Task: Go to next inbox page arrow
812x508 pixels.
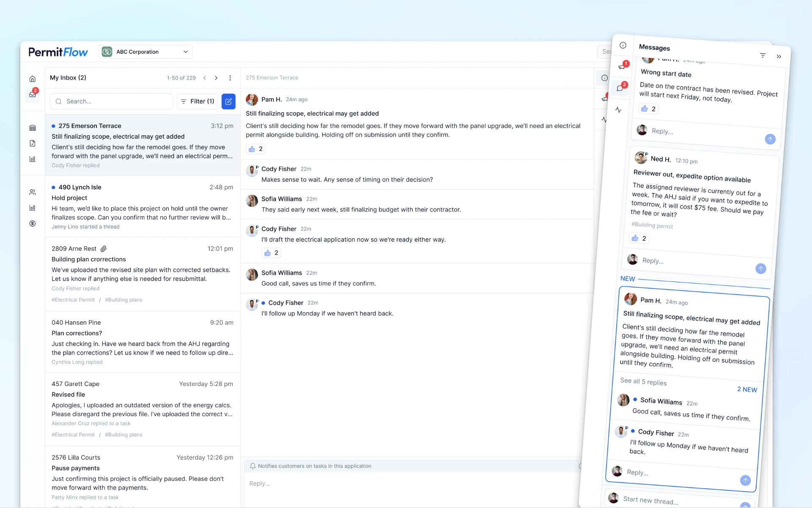Action: pyautogui.click(x=216, y=78)
